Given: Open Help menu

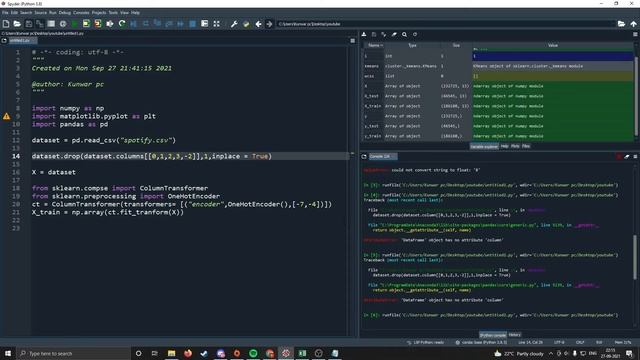Looking at the screenshot, I should [x=135, y=13].
